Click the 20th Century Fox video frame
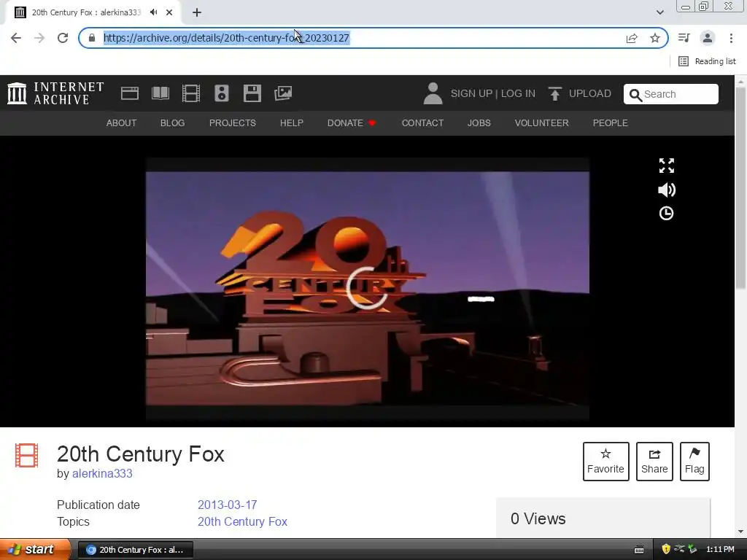Viewport: 747px width, 560px height. tap(368, 289)
